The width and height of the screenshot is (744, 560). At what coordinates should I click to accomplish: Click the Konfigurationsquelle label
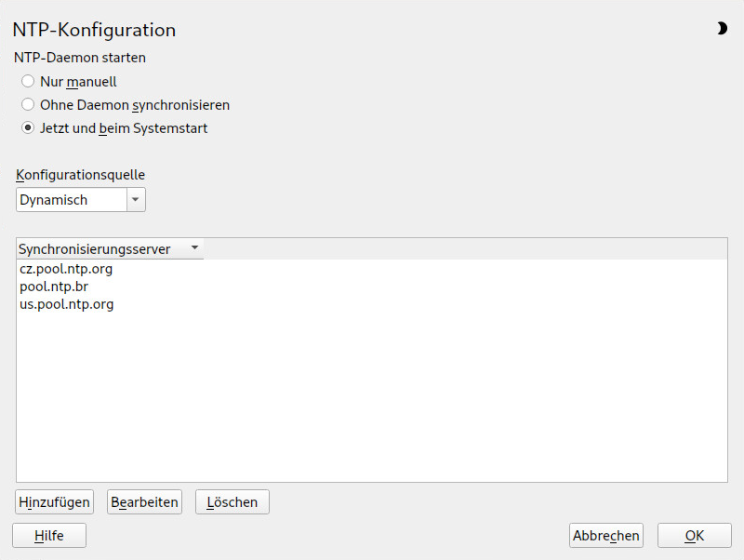pos(81,175)
